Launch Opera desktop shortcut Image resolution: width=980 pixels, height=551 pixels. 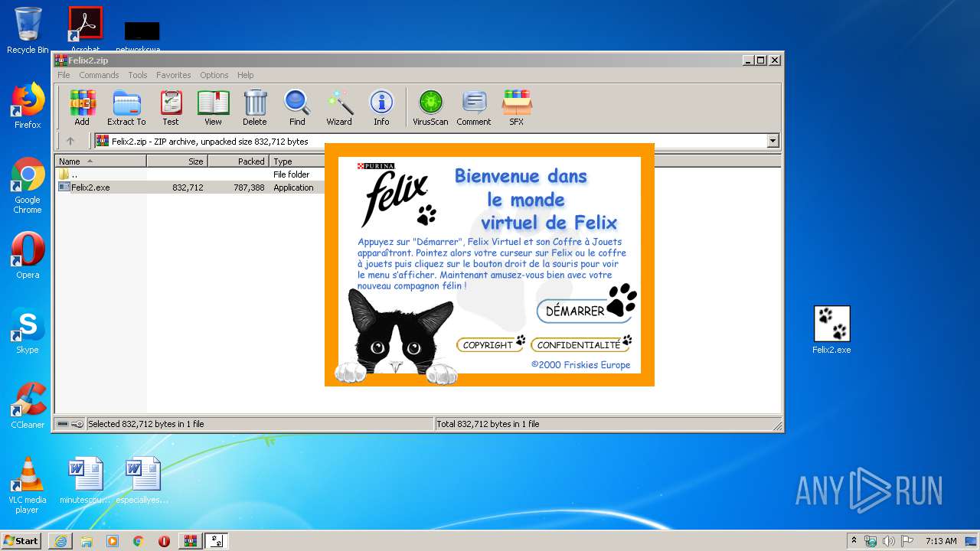click(28, 256)
